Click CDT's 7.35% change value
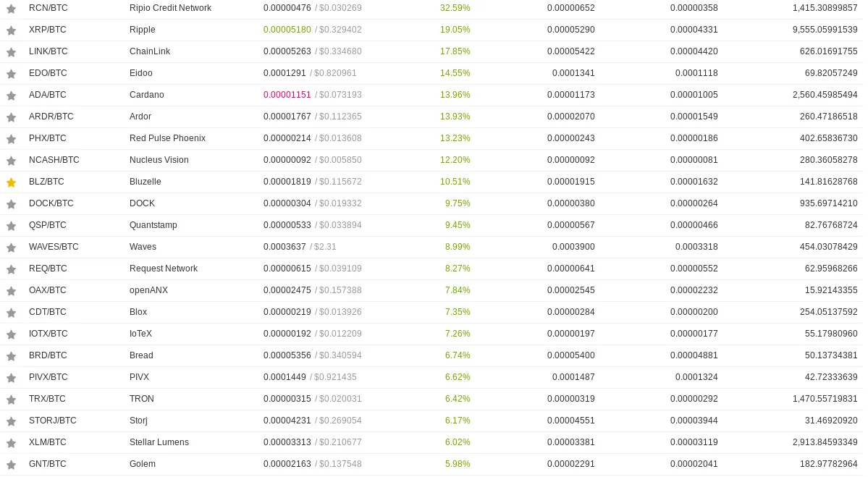 coord(458,311)
